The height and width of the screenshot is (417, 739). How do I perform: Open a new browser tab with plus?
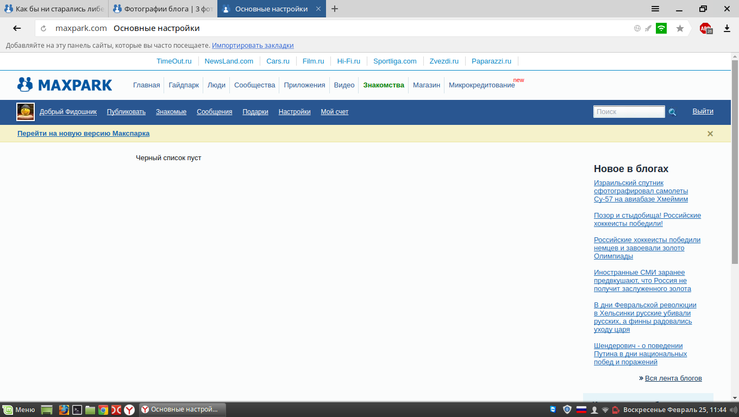coord(335,9)
